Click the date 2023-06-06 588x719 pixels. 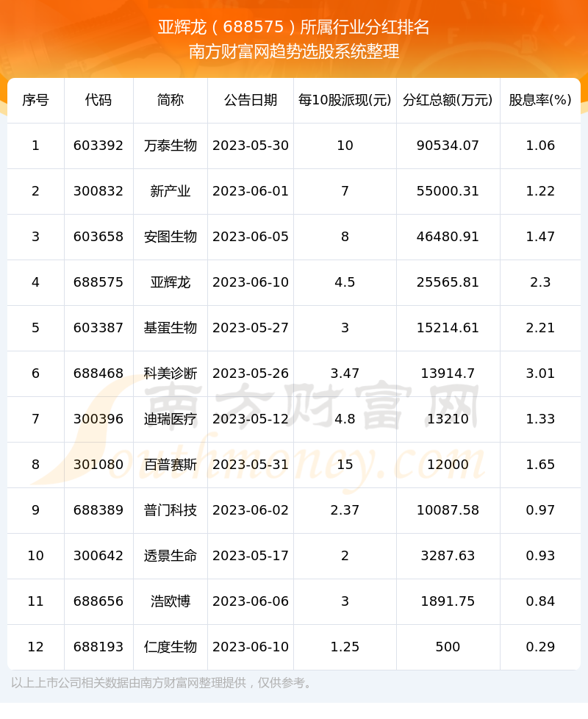pyautogui.click(x=250, y=601)
